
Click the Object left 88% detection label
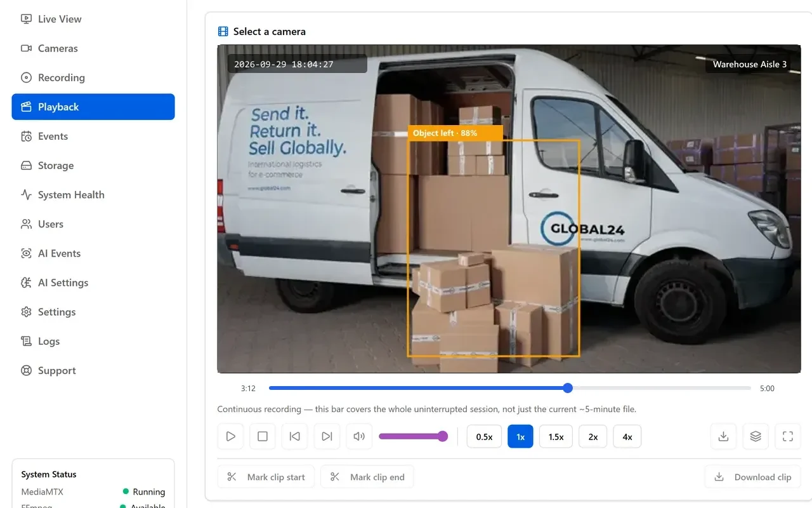(x=455, y=133)
